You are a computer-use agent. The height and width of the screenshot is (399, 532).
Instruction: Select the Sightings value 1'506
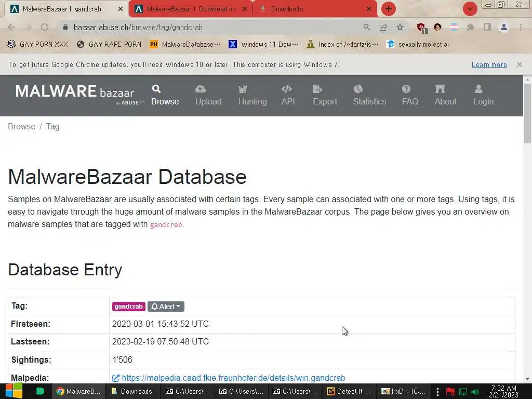point(122,360)
